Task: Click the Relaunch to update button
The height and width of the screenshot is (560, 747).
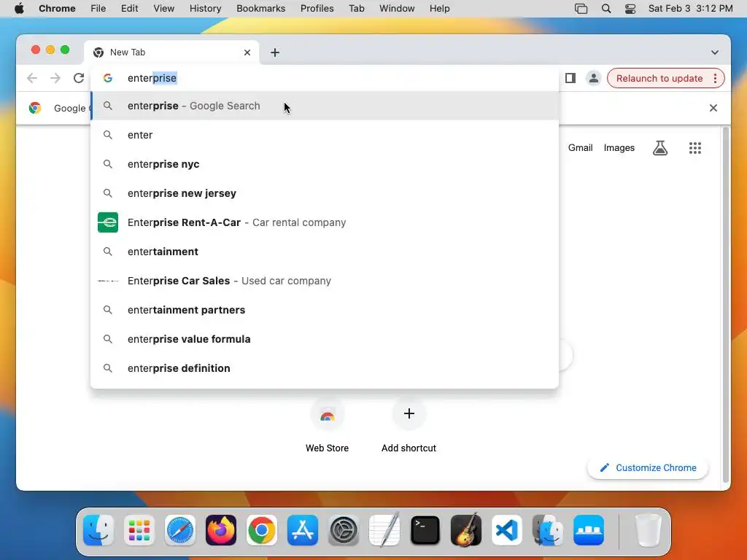Action: point(659,78)
